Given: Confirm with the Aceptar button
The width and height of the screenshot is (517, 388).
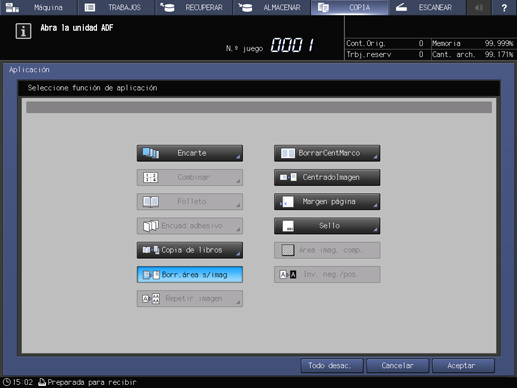Looking at the screenshot, I should (463, 366).
